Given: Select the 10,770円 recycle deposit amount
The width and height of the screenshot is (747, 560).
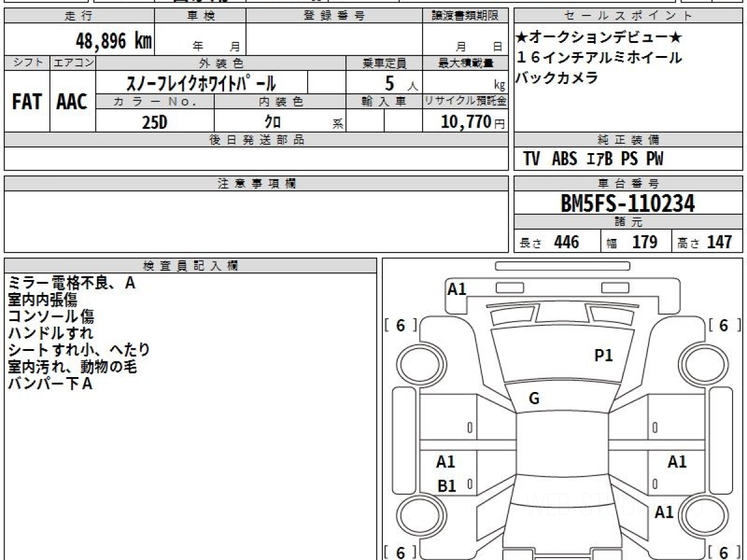Looking at the screenshot, I should (x=473, y=122).
